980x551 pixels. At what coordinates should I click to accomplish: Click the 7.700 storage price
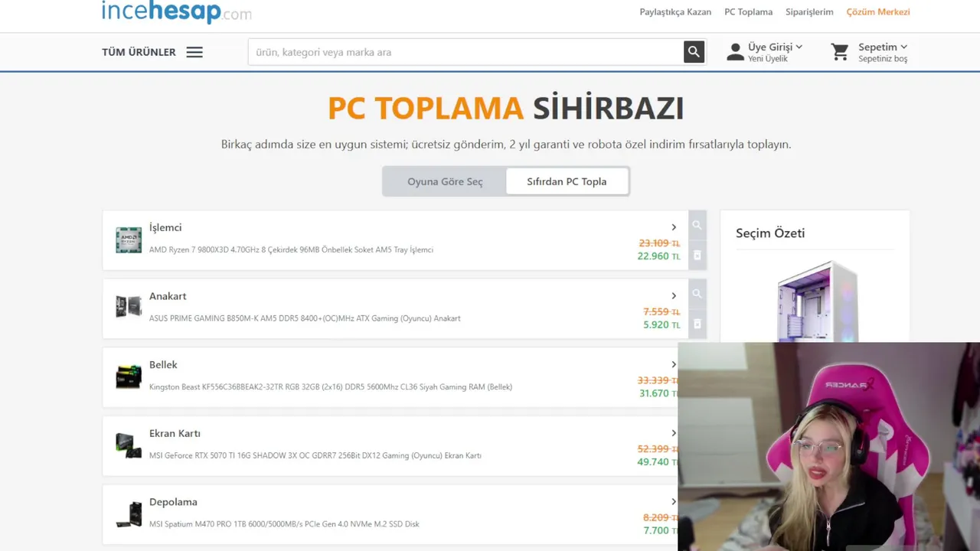[660, 530]
